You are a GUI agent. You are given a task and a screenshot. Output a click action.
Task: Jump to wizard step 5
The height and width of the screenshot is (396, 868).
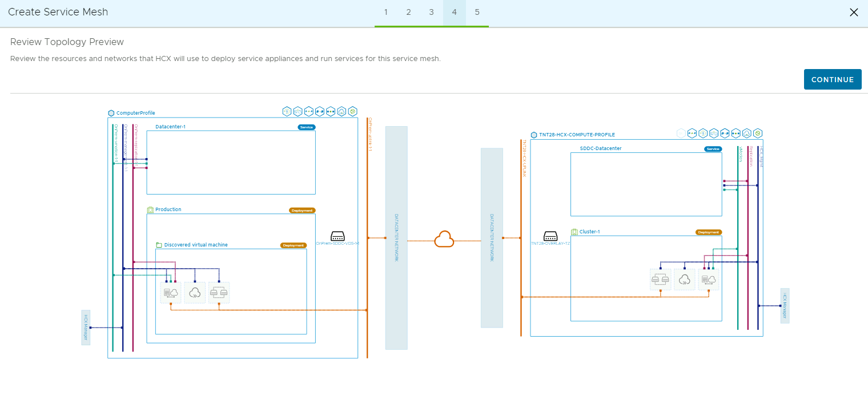pyautogui.click(x=477, y=13)
